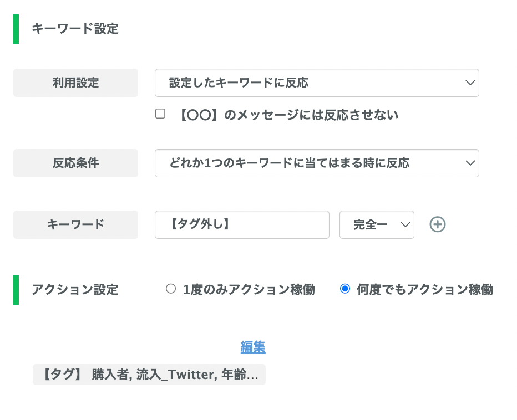Select the 何度でもアクション稼働 radio circle
The image size is (517, 420).
(x=345, y=289)
